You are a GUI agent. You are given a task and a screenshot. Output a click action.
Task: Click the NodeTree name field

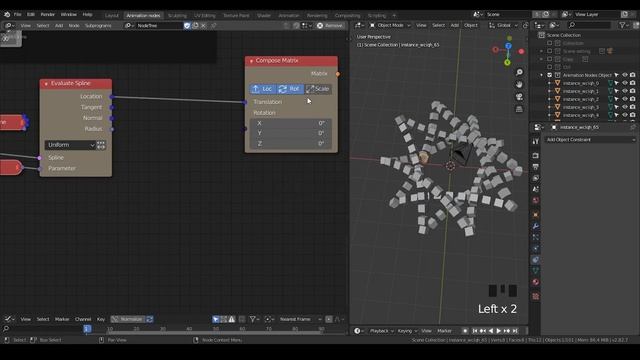tap(159, 25)
